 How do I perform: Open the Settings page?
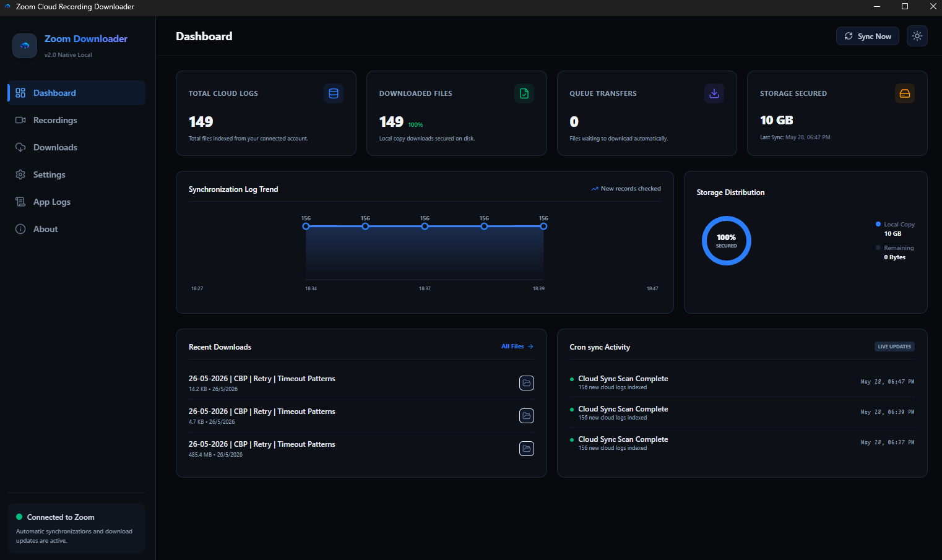[77, 174]
